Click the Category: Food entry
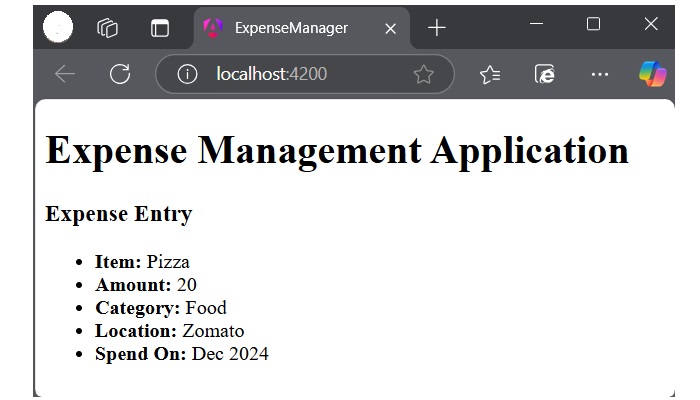The width and height of the screenshot is (700, 400). pos(161,308)
